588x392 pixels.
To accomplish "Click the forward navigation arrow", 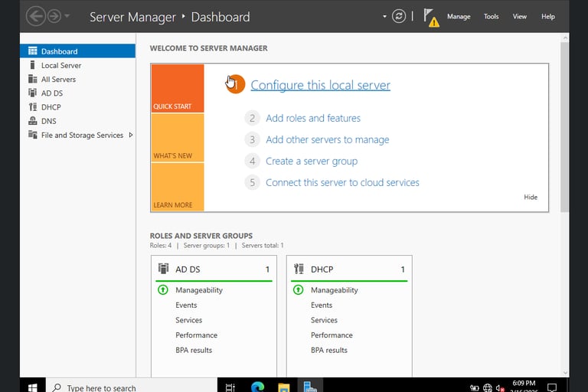I will click(x=54, y=17).
